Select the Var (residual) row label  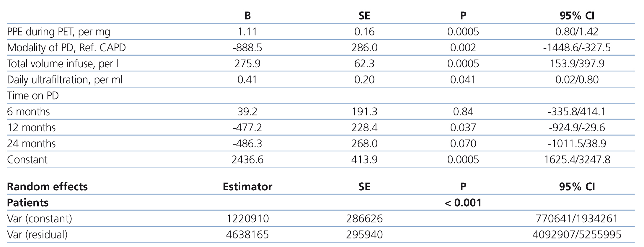[37, 235]
